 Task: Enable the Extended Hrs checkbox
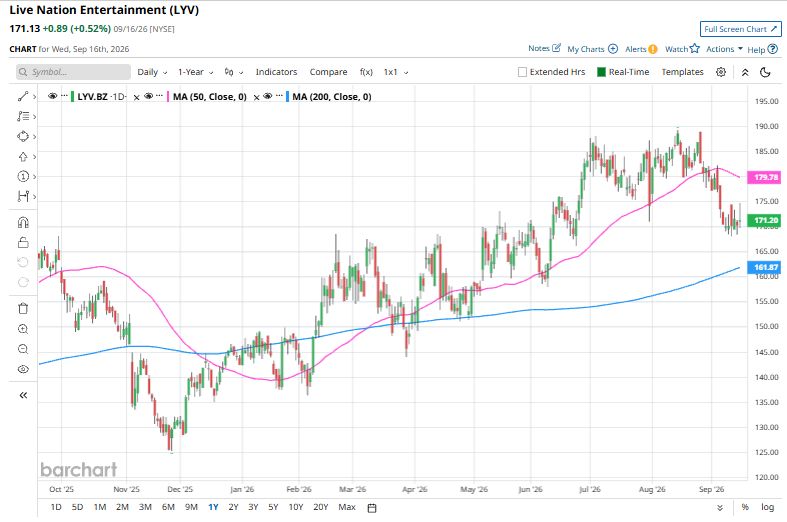(522, 72)
